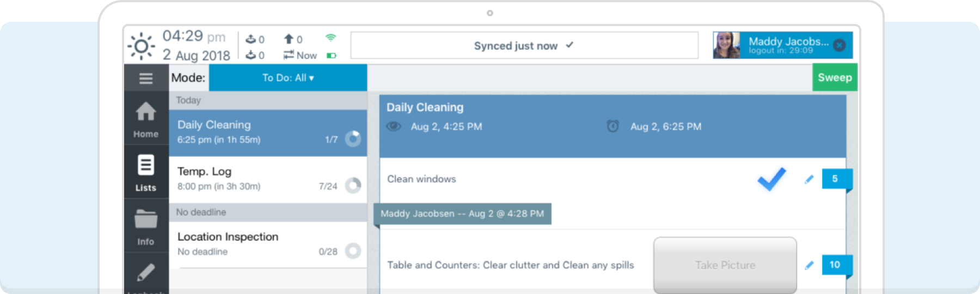
Task: Click Aug 2, 6:25 PM due time
Action: (x=666, y=126)
